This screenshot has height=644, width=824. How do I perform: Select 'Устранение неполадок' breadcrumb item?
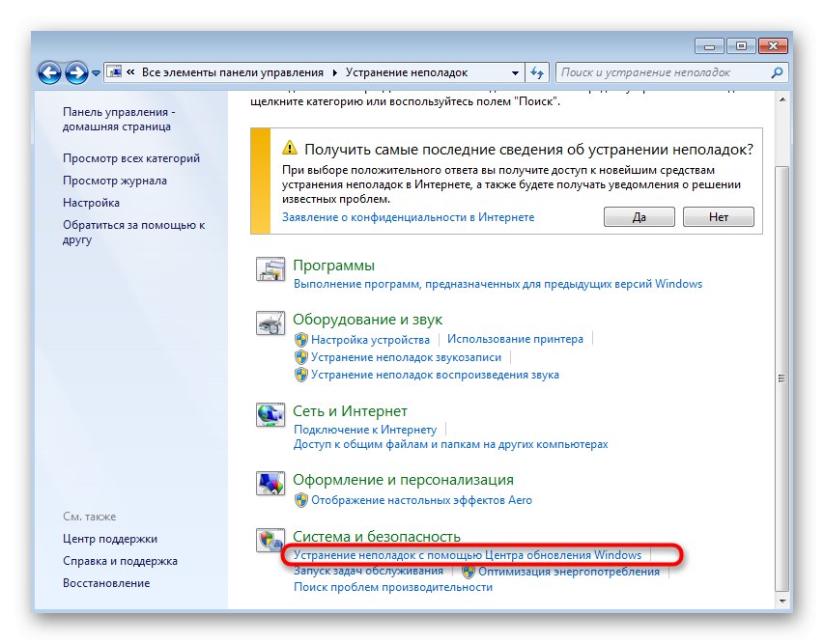point(407,72)
